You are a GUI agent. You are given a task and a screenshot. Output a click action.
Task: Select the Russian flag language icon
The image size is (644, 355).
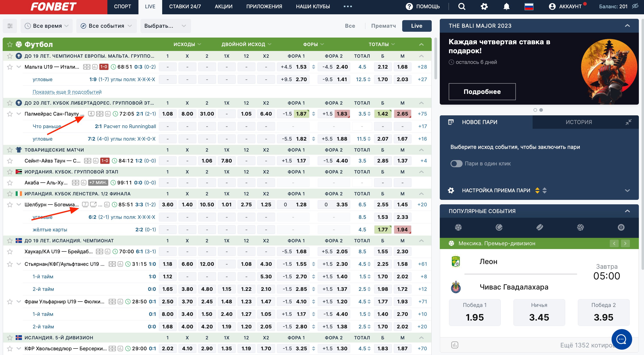click(x=529, y=6)
